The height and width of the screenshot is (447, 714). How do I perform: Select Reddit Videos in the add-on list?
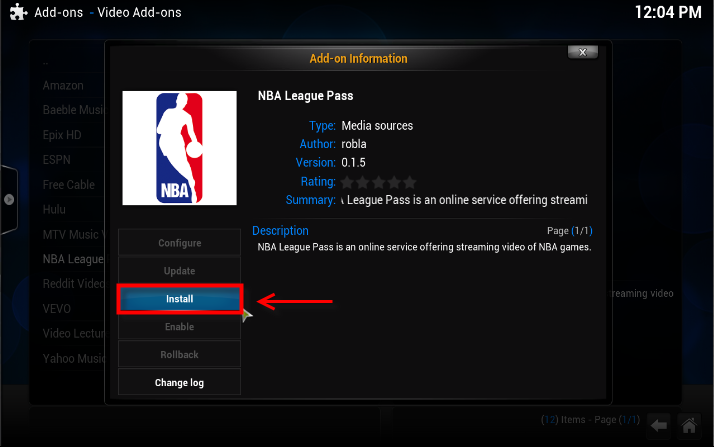coord(74,284)
